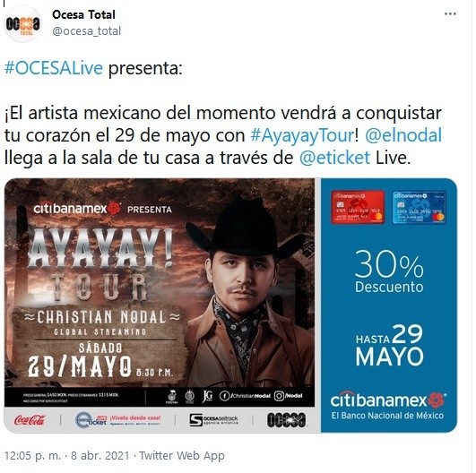
Task: Open the Ocesa Total display name link
Action: click(83, 14)
